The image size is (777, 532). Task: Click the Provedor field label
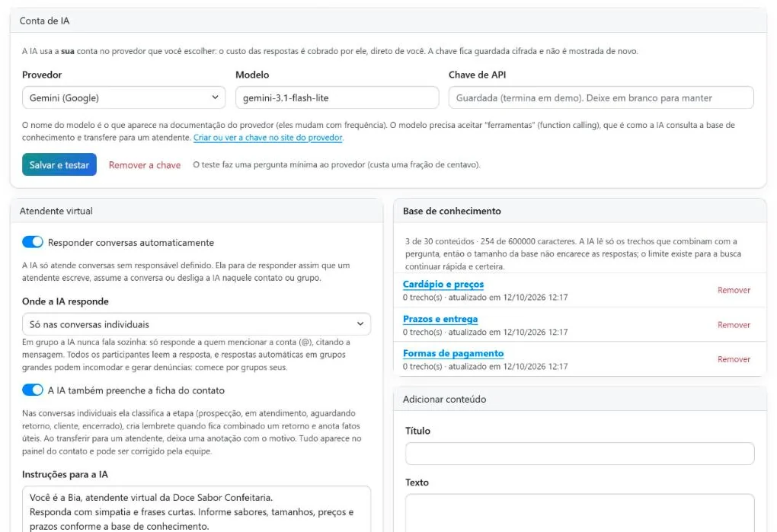coord(42,75)
